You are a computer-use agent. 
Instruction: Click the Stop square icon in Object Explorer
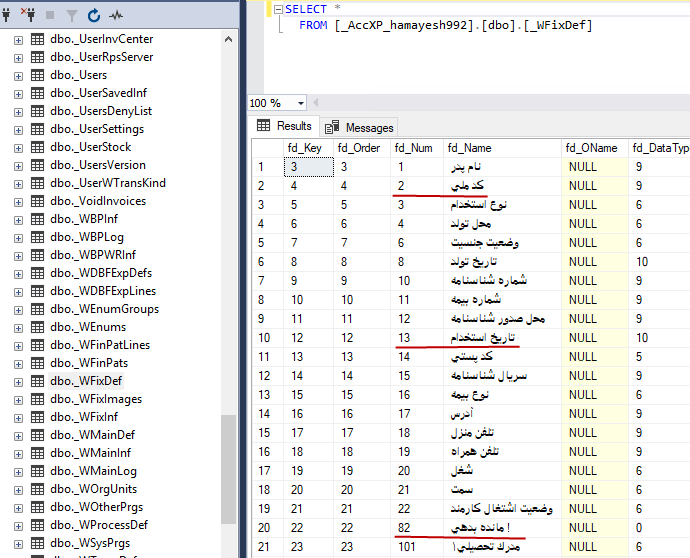[50, 15]
